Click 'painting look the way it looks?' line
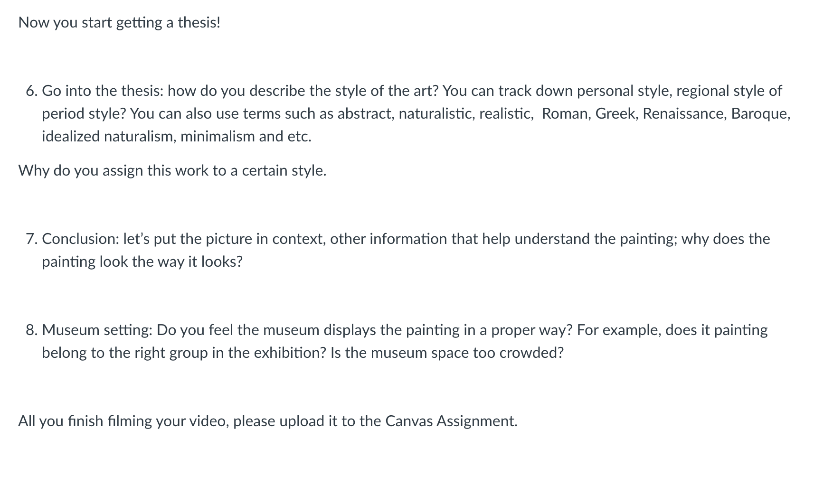The height and width of the screenshot is (504, 833). click(142, 261)
